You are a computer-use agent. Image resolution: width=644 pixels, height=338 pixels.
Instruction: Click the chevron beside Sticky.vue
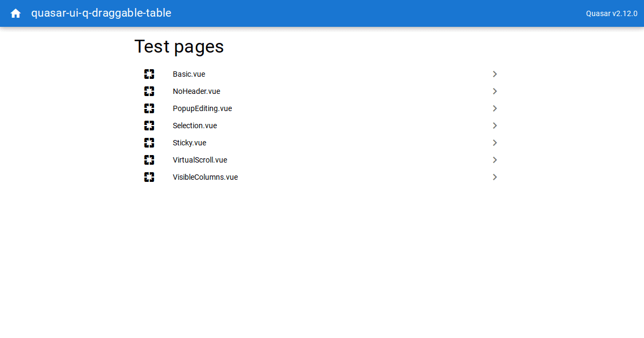[x=495, y=143]
